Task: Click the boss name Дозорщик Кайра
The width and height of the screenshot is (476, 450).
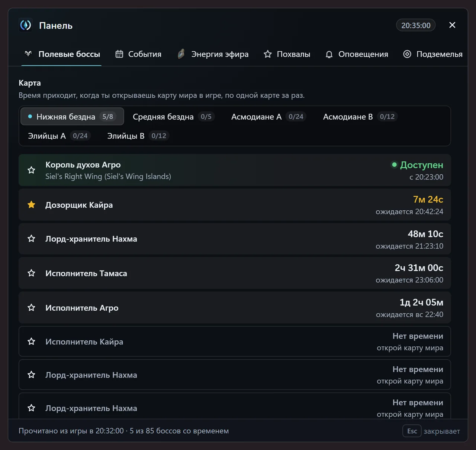Action: tap(79, 205)
